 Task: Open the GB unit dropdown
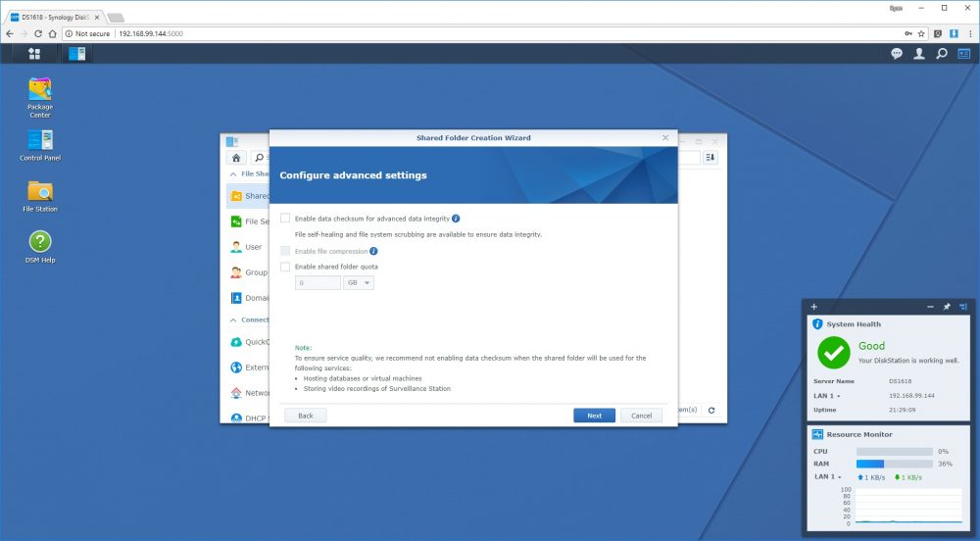[x=359, y=283]
